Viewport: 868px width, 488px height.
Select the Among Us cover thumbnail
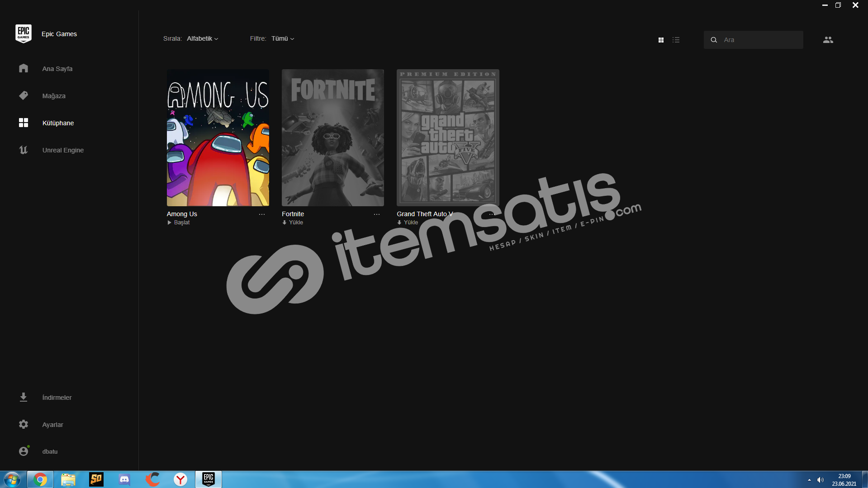pos(218,137)
